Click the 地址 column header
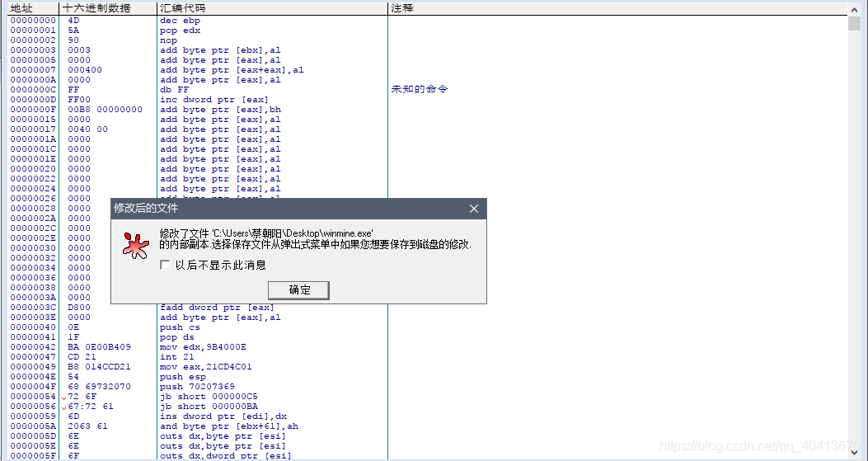This screenshot has height=461, width=868. [33, 8]
